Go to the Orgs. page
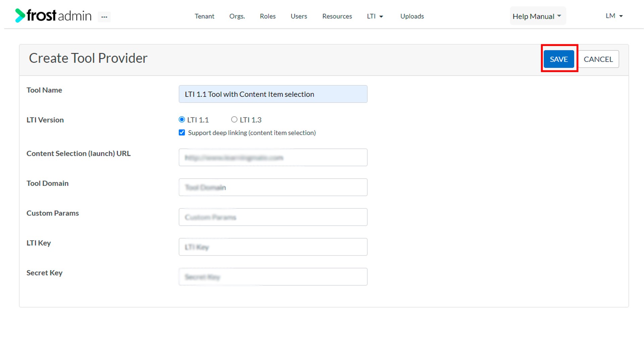 (x=237, y=16)
